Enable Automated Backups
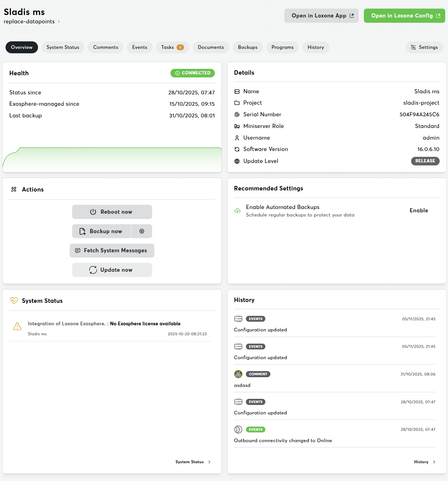The height and width of the screenshot is (481, 448). [x=419, y=211]
